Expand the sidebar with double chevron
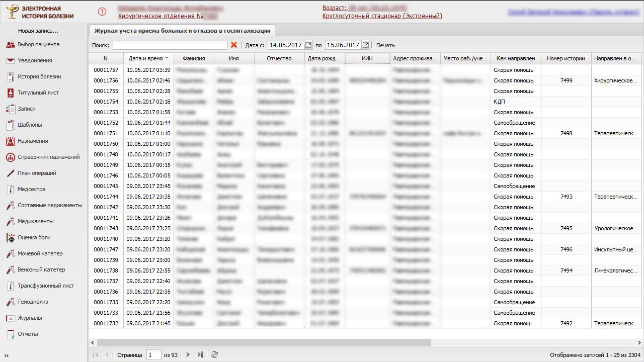 coord(7,355)
